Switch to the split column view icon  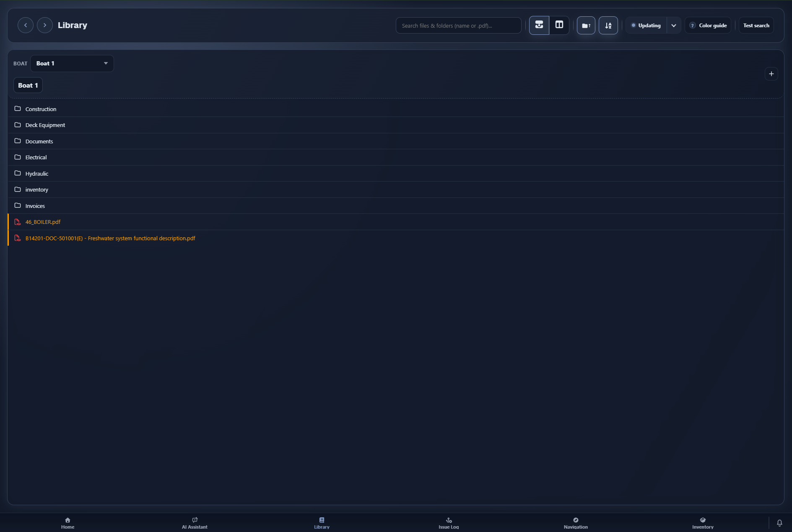(559, 25)
